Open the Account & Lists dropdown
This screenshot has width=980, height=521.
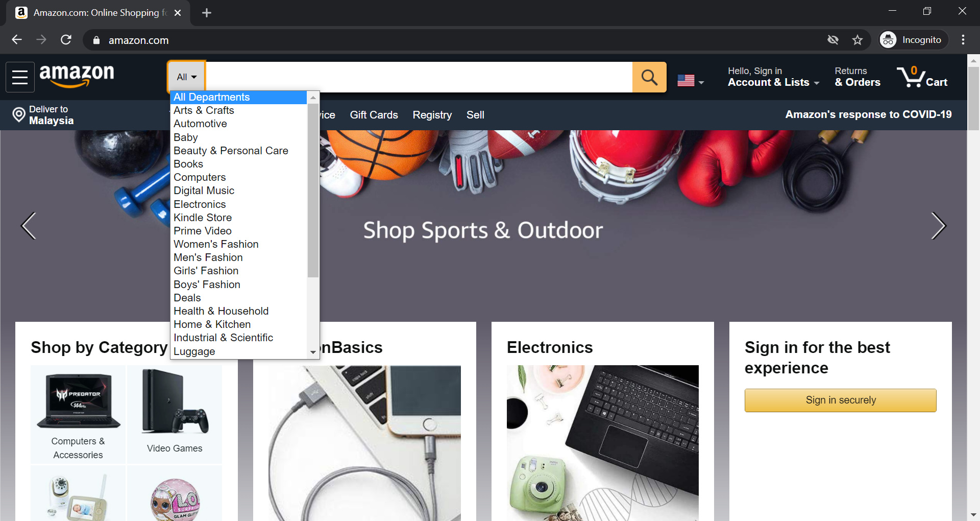click(x=773, y=77)
